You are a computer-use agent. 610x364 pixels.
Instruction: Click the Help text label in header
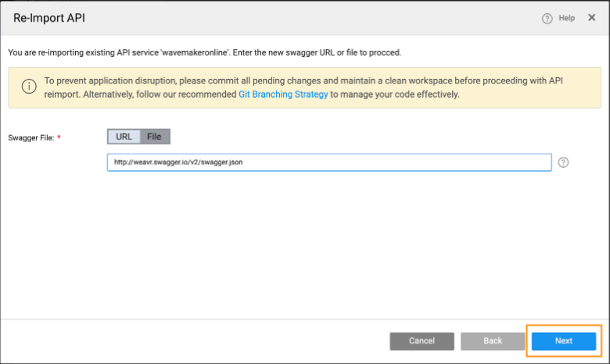pyautogui.click(x=567, y=18)
